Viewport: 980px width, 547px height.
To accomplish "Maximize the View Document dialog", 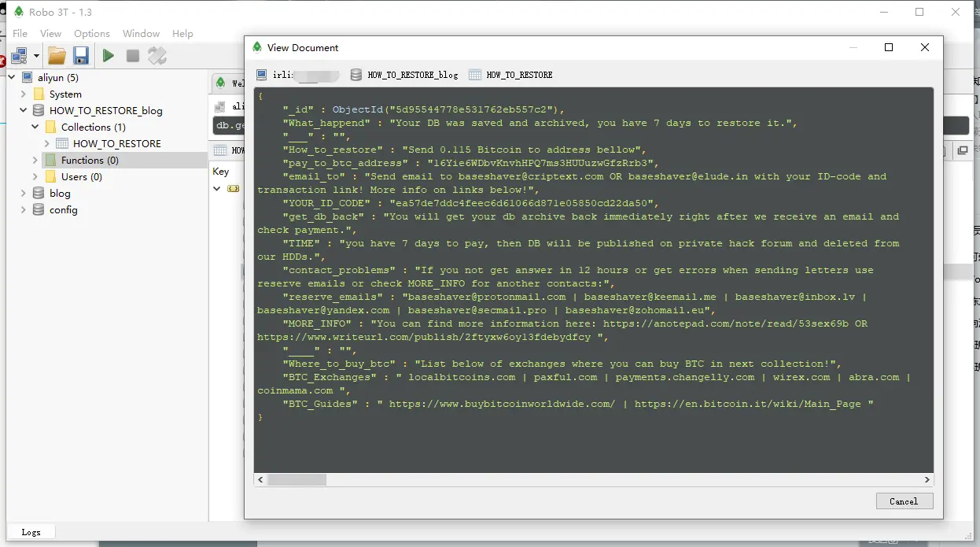I will point(889,47).
